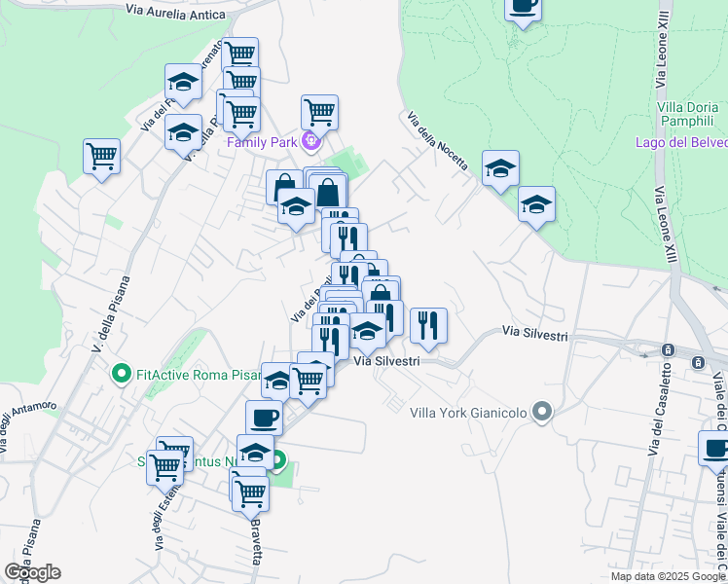This screenshot has width=728, height=584.
Task: Click the Villa Doria Pamphili park label
Action: [x=687, y=114]
